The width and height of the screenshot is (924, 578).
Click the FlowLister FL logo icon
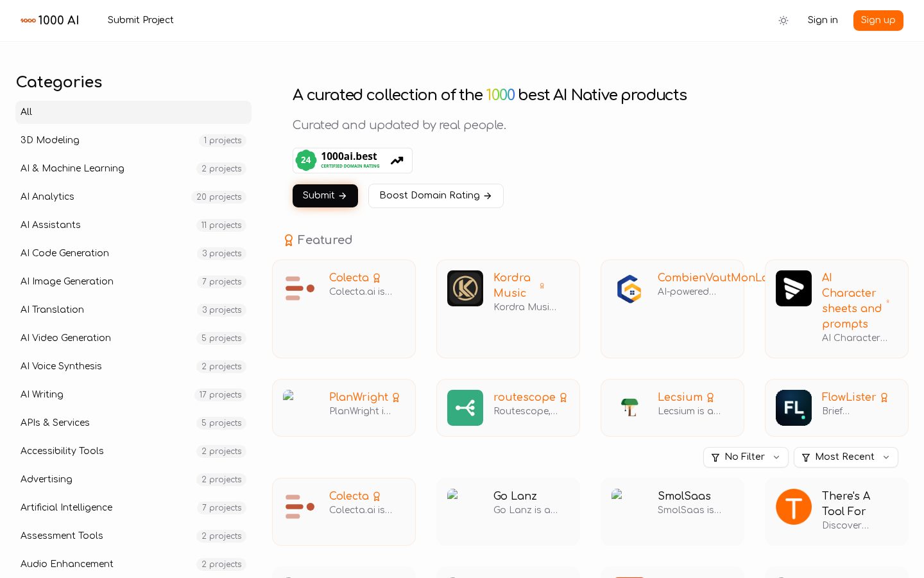click(x=794, y=408)
